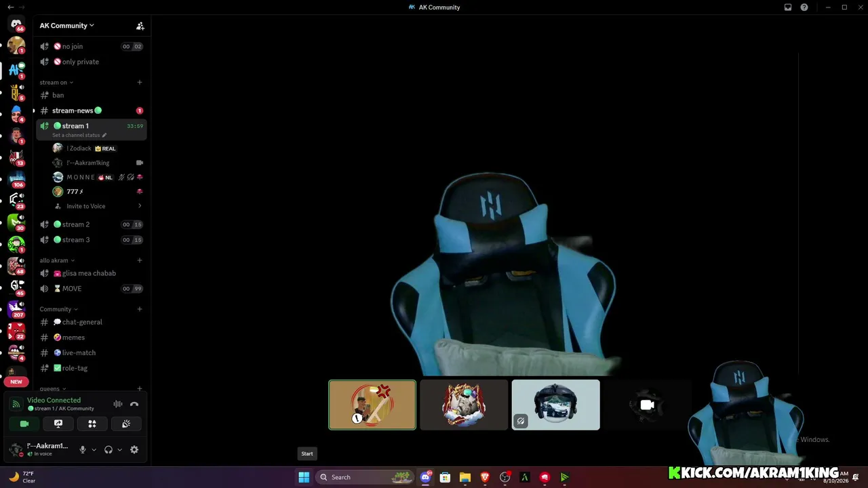This screenshot has width=868, height=488.
Task: Open the chat-general channel
Action: point(92,322)
